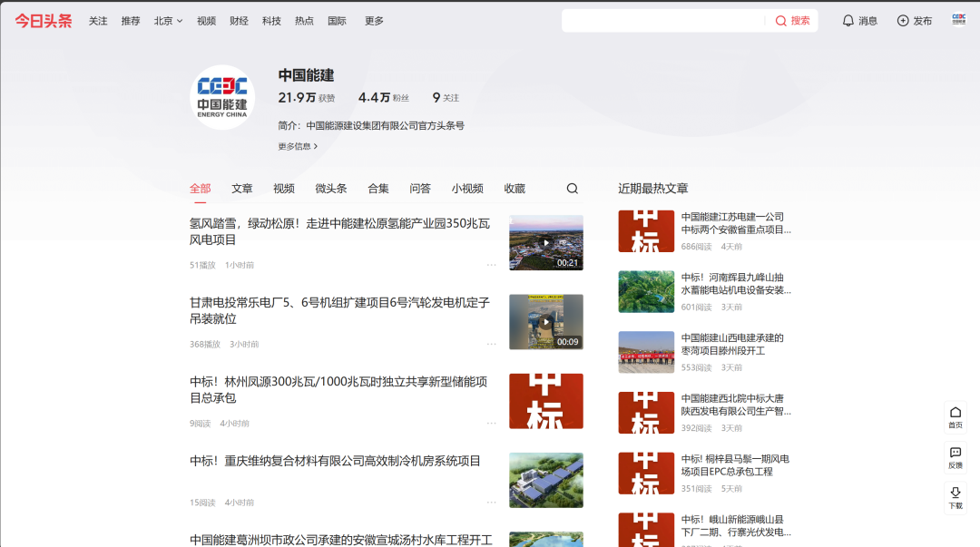Open 视频 in top navigation
The width and height of the screenshot is (980, 547).
206,21
